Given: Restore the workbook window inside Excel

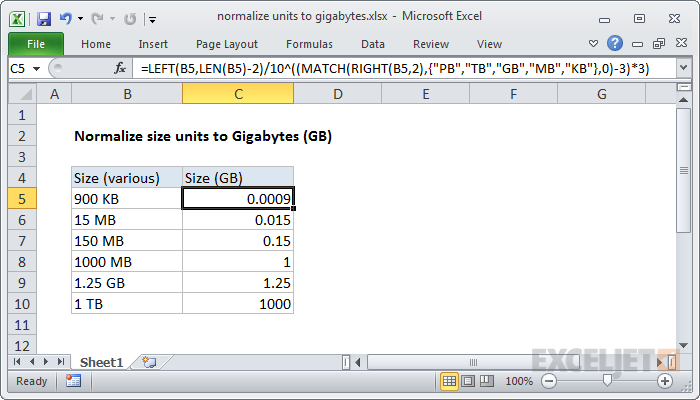Looking at the screenshot, I should (x=659, y=43).
